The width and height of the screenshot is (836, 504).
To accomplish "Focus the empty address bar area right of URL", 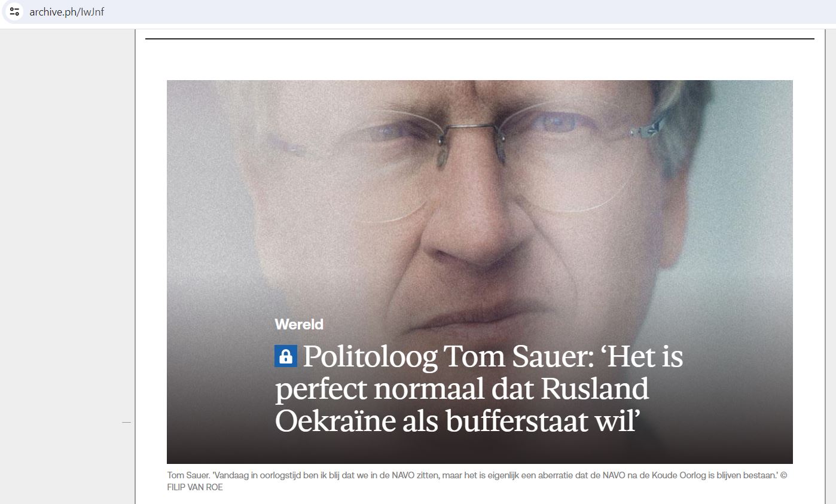I will 466,12.
